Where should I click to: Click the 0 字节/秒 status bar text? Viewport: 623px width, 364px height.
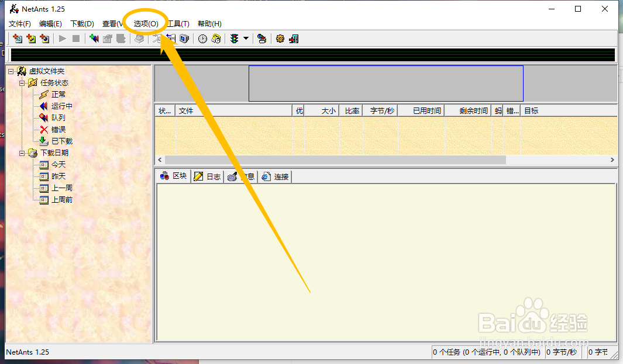click(562, 352)
